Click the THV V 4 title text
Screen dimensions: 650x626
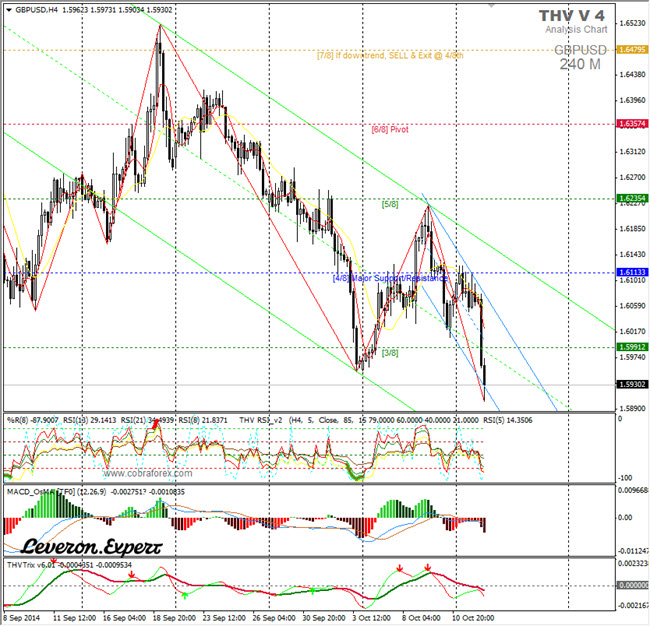pos(571,15)
